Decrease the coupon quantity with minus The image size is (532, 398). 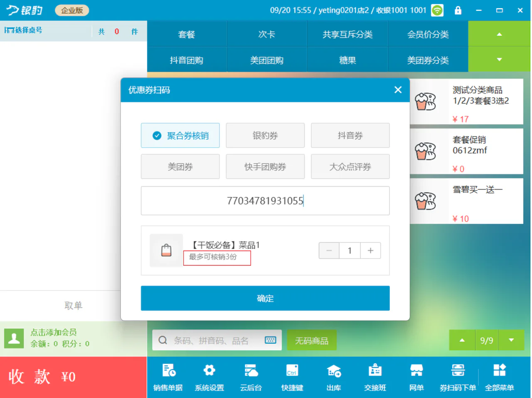coord(329,250)
